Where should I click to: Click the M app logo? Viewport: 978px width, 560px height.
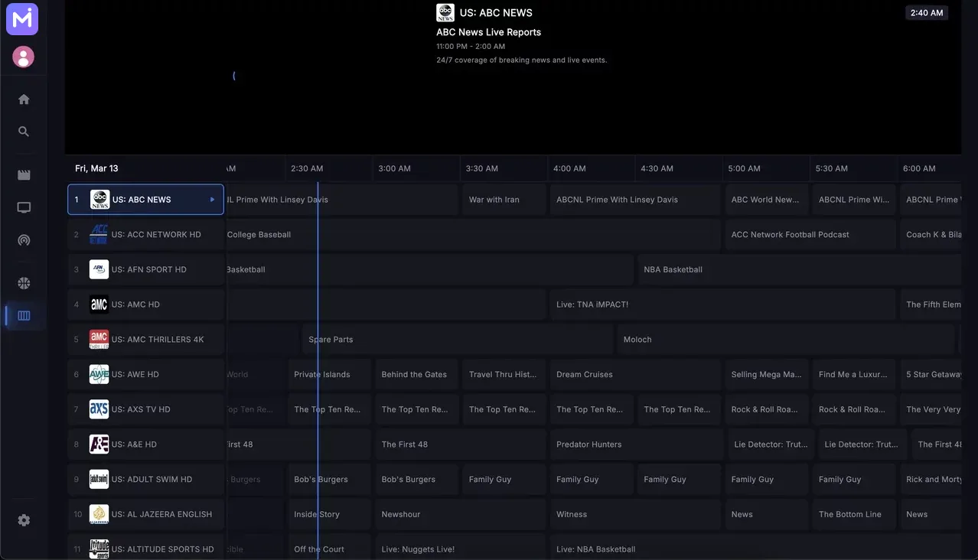(x=22, y=19)
